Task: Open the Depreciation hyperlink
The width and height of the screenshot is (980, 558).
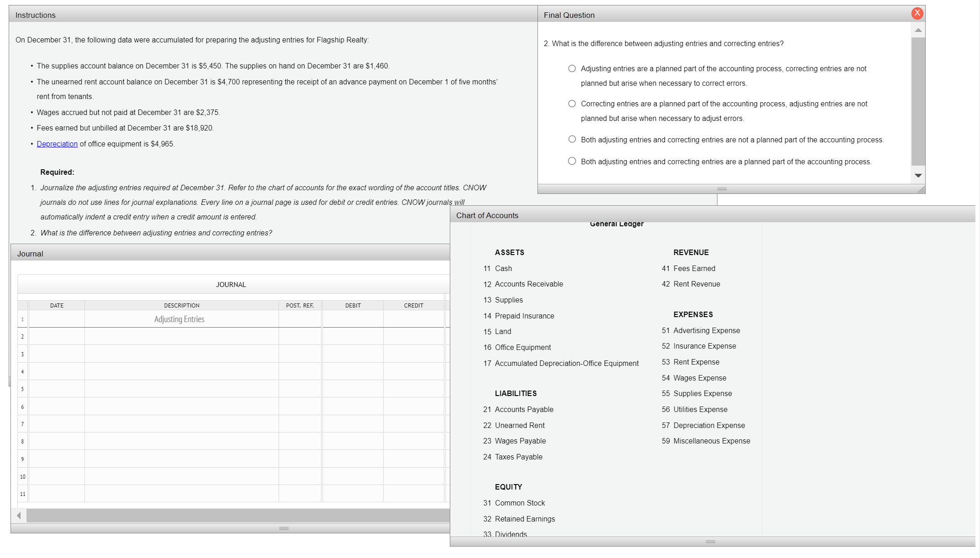Action: (57, 144)
